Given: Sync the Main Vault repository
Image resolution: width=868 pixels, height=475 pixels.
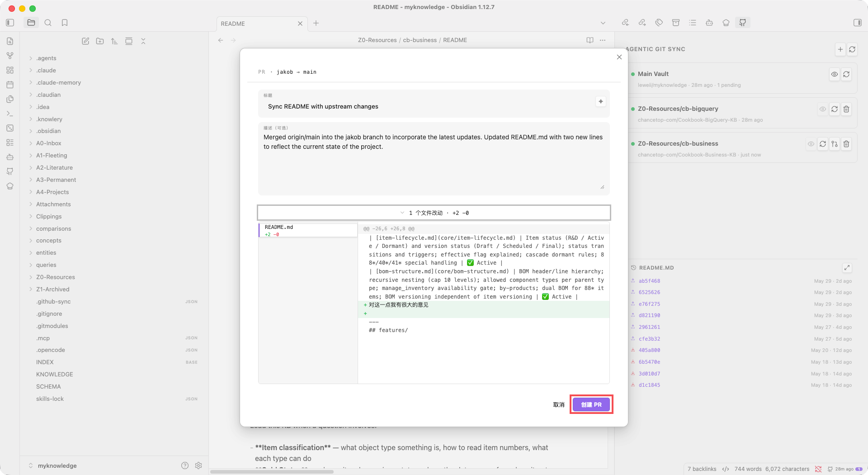Looking at the screenshot, I should click(846, 74).
